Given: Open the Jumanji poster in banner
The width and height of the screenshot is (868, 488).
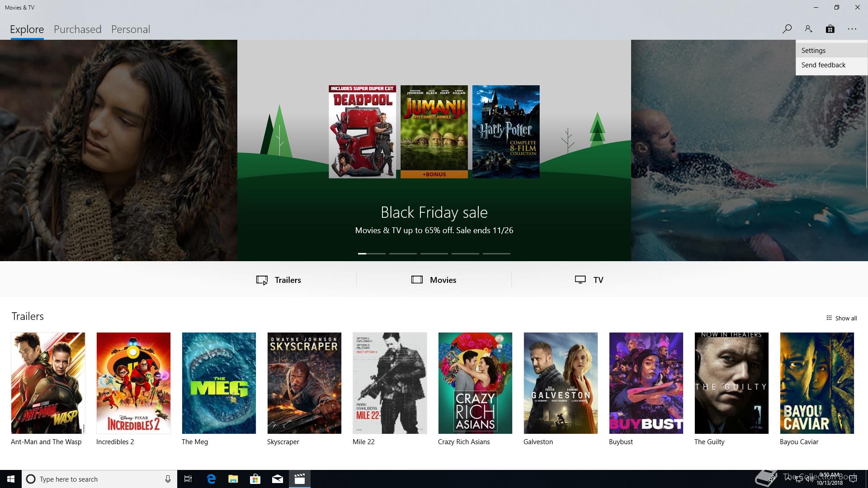Looking at the screenshot, I should tap(434, 131).
